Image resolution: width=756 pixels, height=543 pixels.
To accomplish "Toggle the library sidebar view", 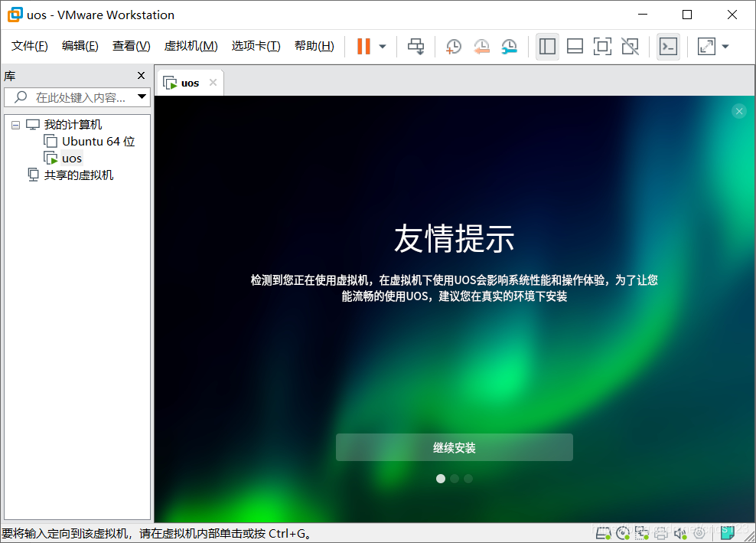I will (x=547, y=47).
